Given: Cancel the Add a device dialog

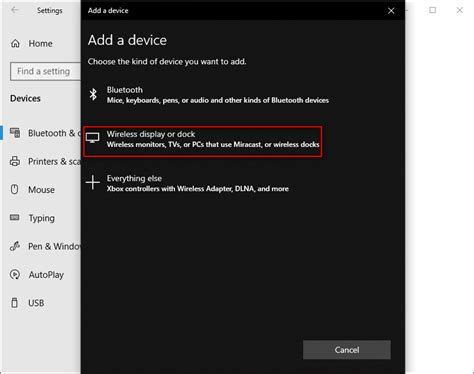Looking at the screenshot, I should 347,350.
